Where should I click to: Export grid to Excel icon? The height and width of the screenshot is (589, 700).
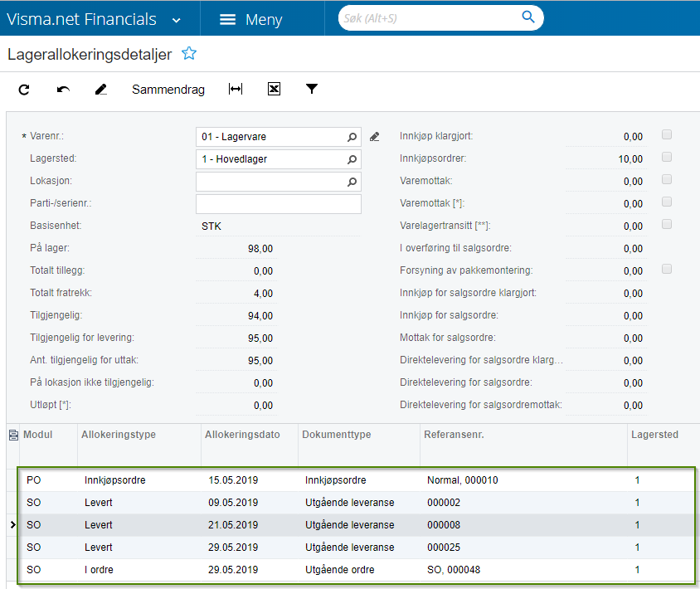(x=274, y=89)
